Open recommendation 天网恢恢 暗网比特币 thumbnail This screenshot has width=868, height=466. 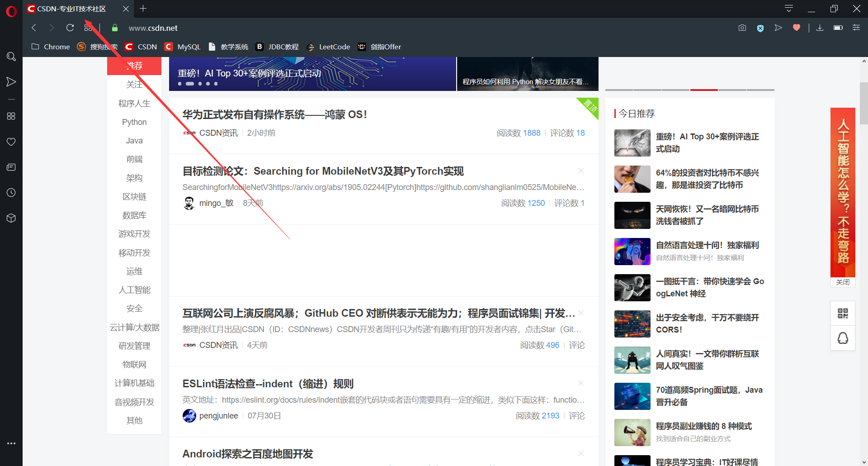(x=632, y=215)
